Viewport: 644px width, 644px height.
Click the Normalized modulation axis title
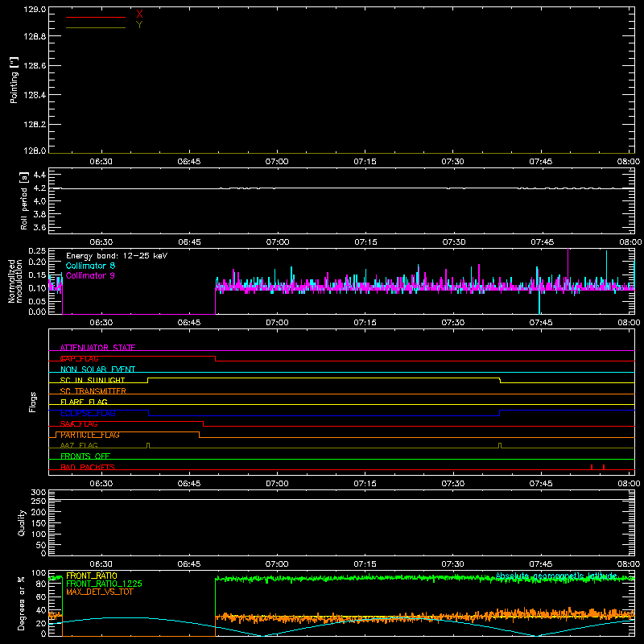[14, 281]
